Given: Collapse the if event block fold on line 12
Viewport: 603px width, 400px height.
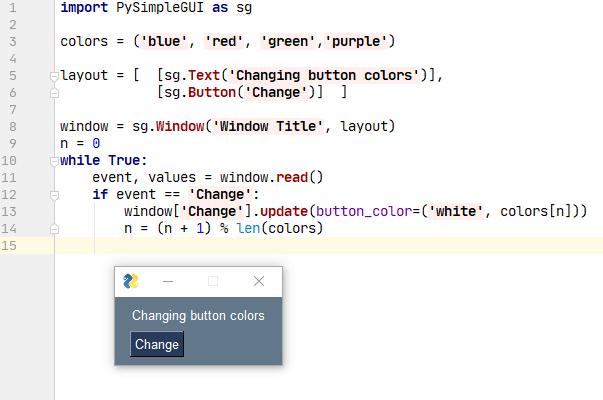Looking at the screenshot, I should click(54, 195).
